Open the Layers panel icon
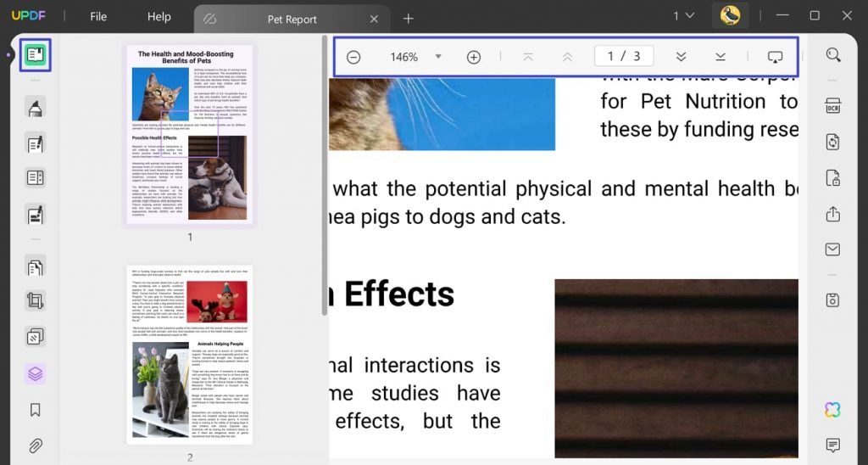868x465 pixels. (x=35, y=373)
